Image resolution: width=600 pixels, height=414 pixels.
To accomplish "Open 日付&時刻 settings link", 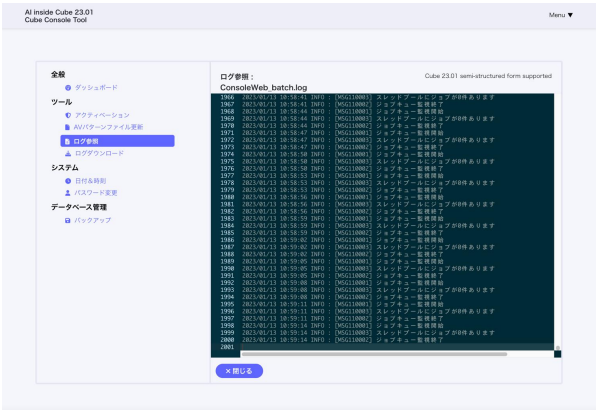I will pyautogui.click(x=93, y=180).
